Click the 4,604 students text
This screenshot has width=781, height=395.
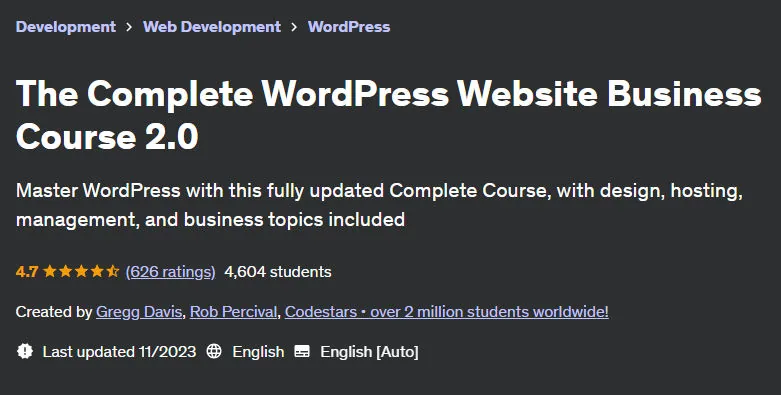277,271
